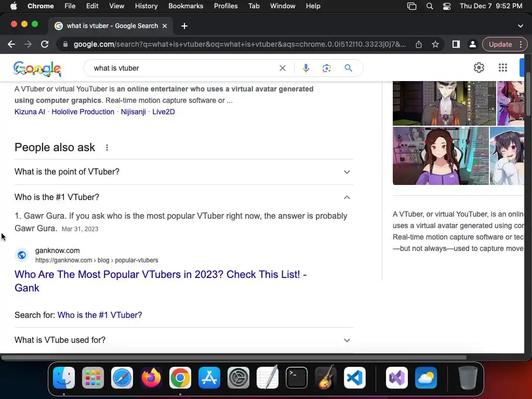Screen dimensions: 532x399
Task: Expand 'What is the point of VTuber?'
Action: [184, 171]
